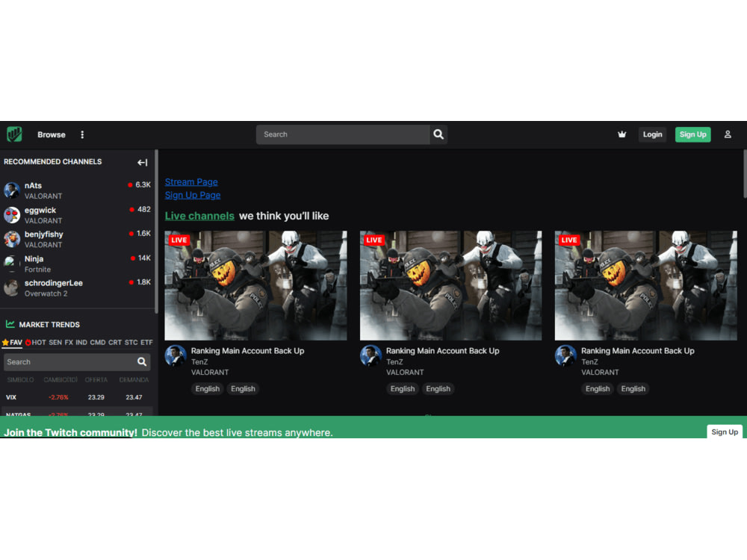Click the -2.76% change value for VIX
Image resolution: width=747 pixels, height=560 pixels.
click(58, 397)
